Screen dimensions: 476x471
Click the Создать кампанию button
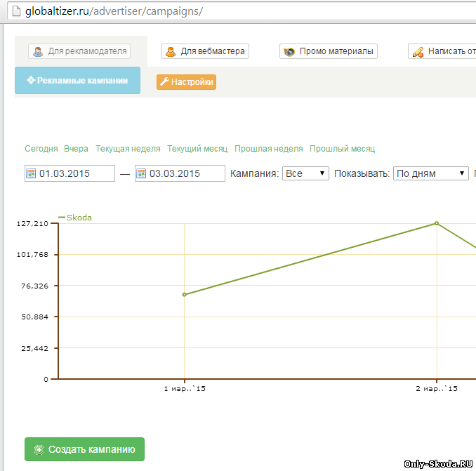(x=84, y=449)
